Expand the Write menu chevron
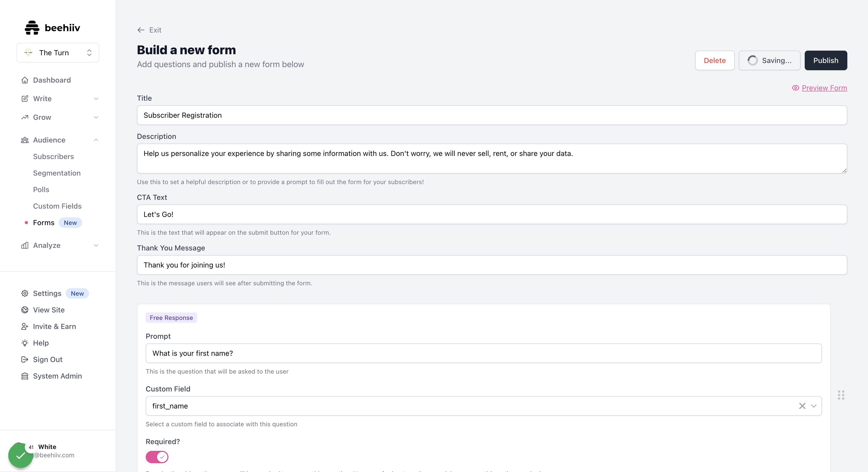868x472 pixels. tap(96, 99)
